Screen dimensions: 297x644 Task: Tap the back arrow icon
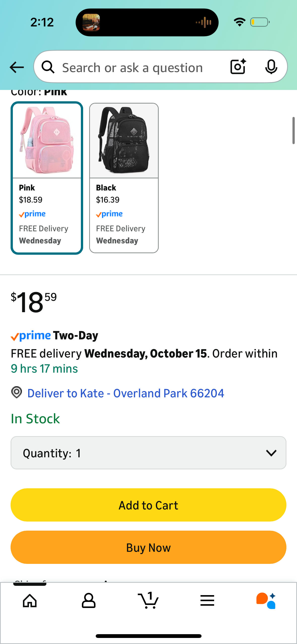click(17, 67)
